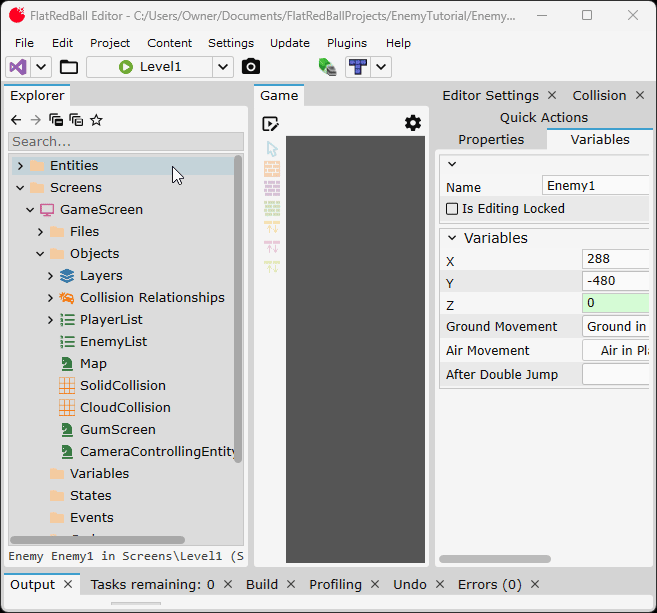Open the project folder icon
This screenshot has height=613, width=657.
coord(68,67)
